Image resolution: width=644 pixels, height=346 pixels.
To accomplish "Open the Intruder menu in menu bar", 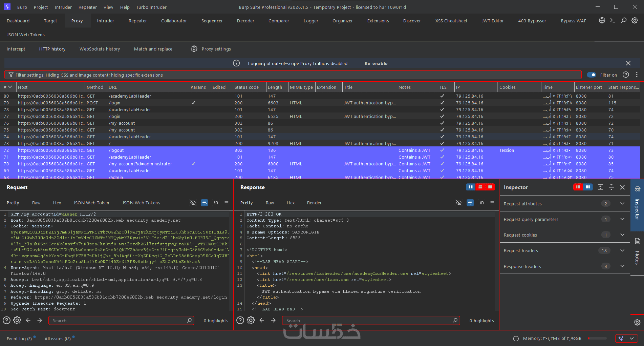I will click(x=63, y=7).
